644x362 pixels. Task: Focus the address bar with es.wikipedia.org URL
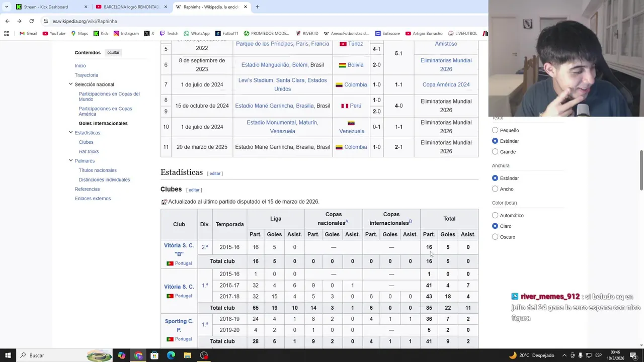point(262,21)
